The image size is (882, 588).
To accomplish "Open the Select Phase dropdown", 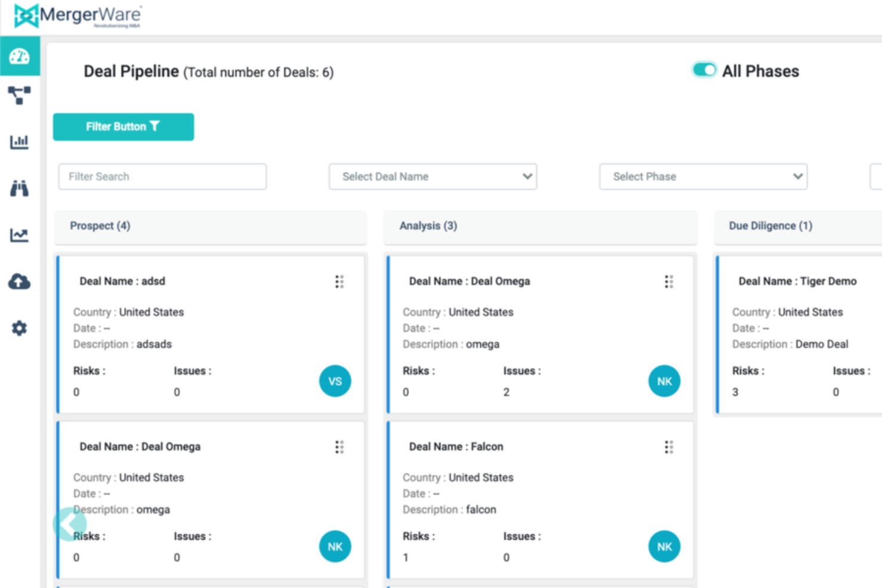I will [703, 176].
